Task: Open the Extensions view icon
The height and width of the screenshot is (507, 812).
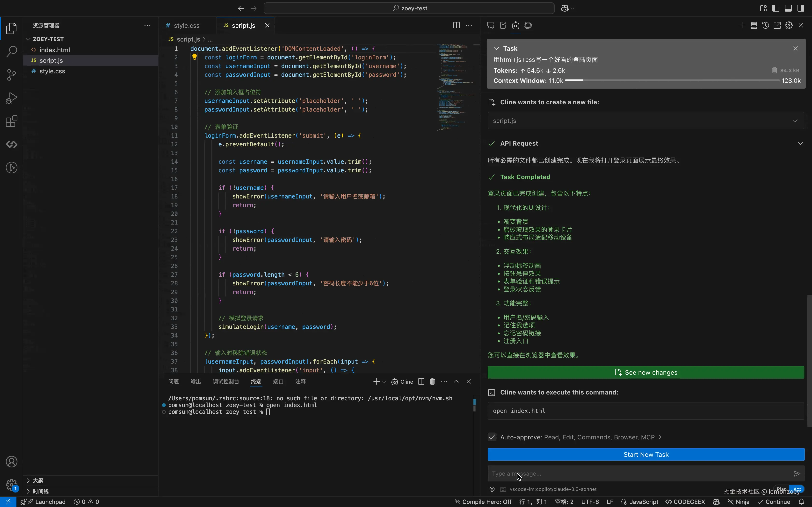Action: pyautogui.click(x=11, y=121)
